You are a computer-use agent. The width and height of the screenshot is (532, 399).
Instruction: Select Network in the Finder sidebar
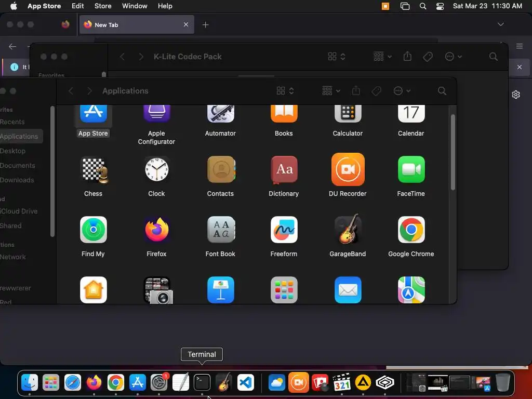(x=13, y=257)
